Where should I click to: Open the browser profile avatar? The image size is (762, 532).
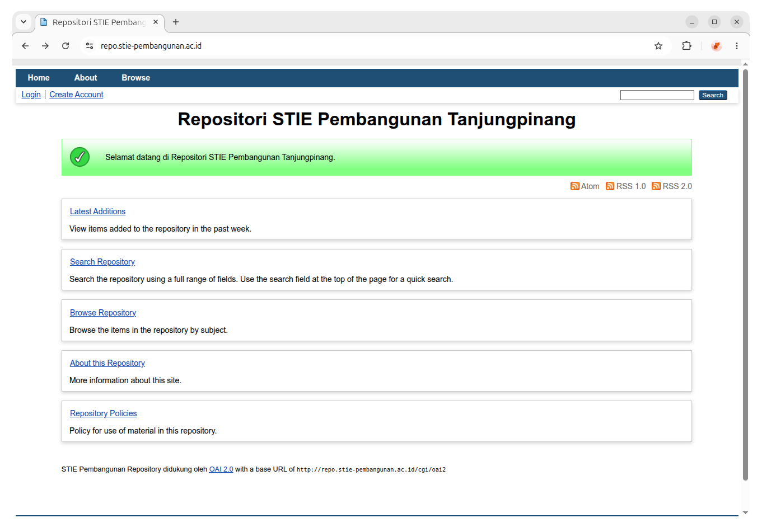716,46
